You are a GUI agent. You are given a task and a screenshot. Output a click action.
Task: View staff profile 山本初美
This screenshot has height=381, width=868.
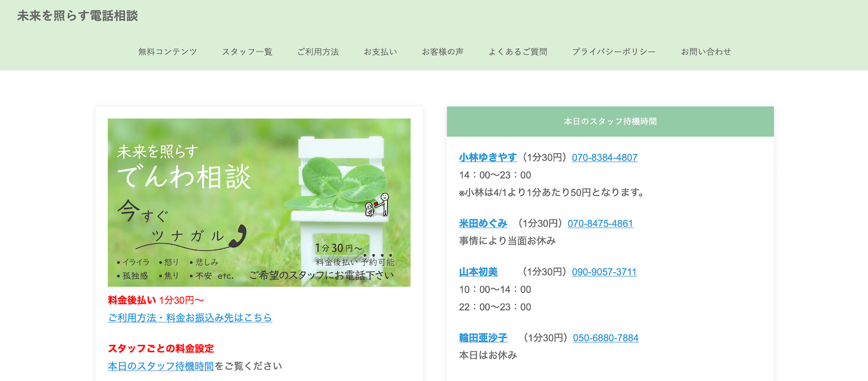pyautogui.click(x=478, y=272)
